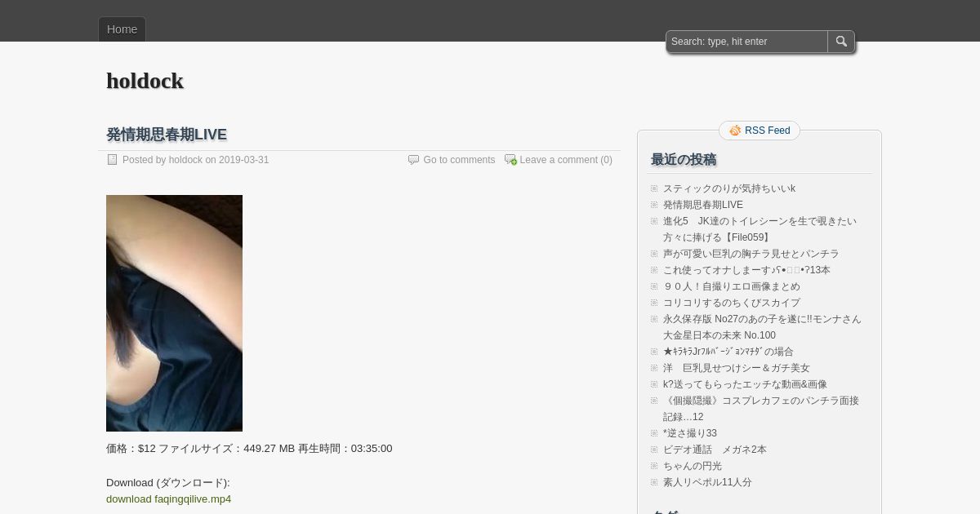Click the post thumbnail image
Image resolution: width=980 pixels, height=514 pixels.
174,313
